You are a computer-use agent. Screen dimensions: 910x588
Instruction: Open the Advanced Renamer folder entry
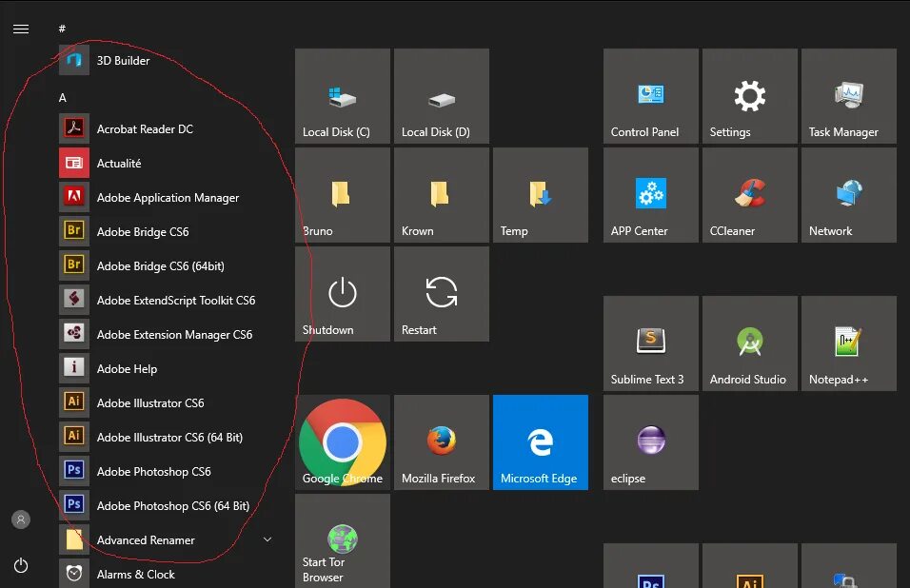pos(168,539)
